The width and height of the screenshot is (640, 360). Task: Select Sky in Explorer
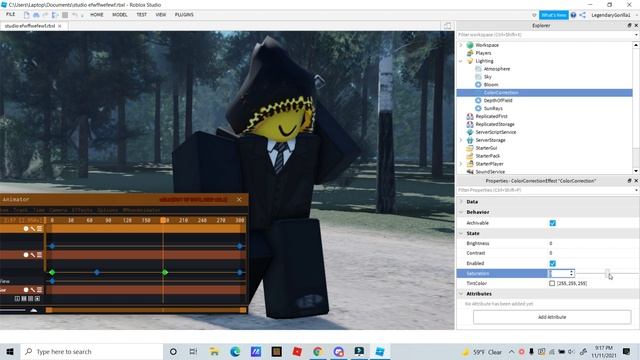click(x=487, y=77)
